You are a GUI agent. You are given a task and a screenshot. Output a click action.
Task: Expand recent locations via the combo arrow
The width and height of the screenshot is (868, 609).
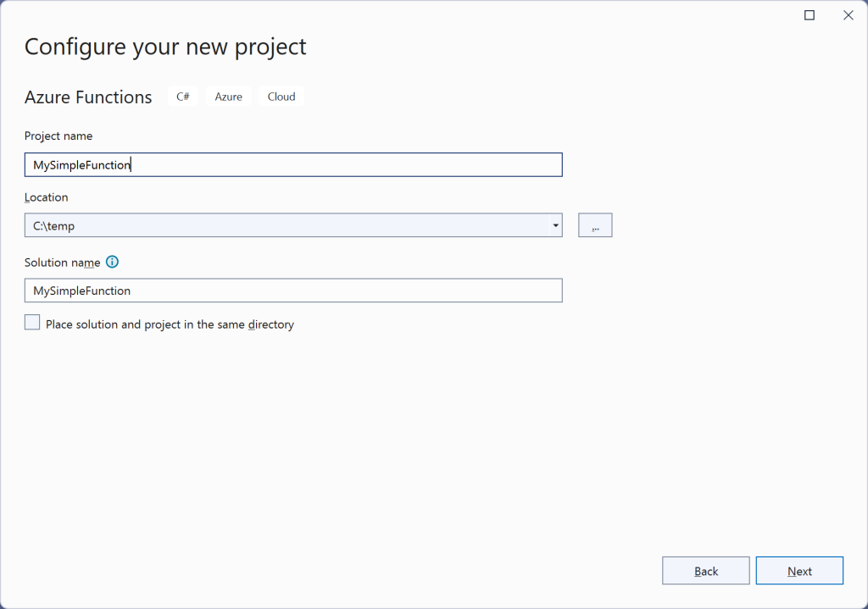click(x=555, y=224)
